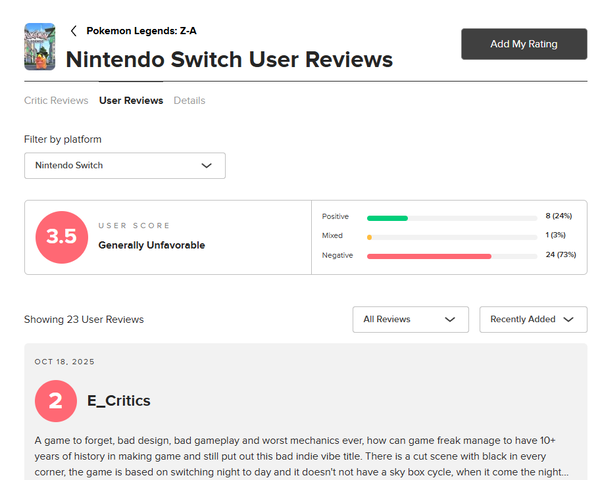This screenshot has height=480, width=600.
Task: Click the 1 (3%) mixed count
Action: pyautogui.click(x=555, y=235)
